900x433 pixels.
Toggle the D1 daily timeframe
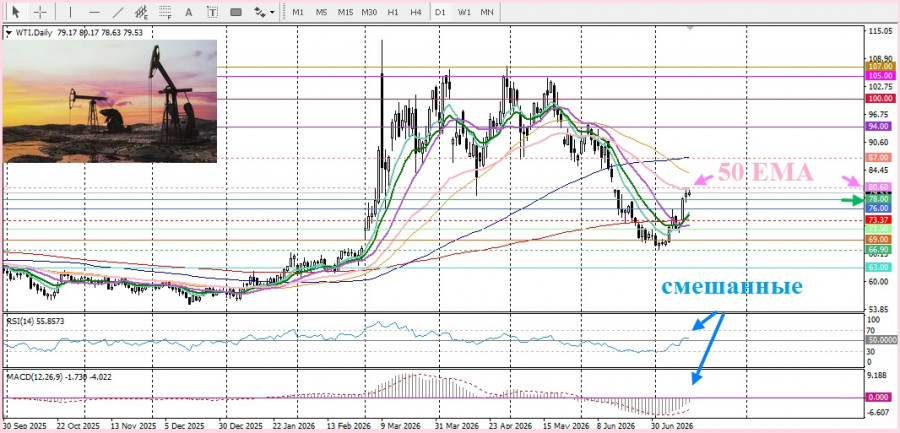440,11
